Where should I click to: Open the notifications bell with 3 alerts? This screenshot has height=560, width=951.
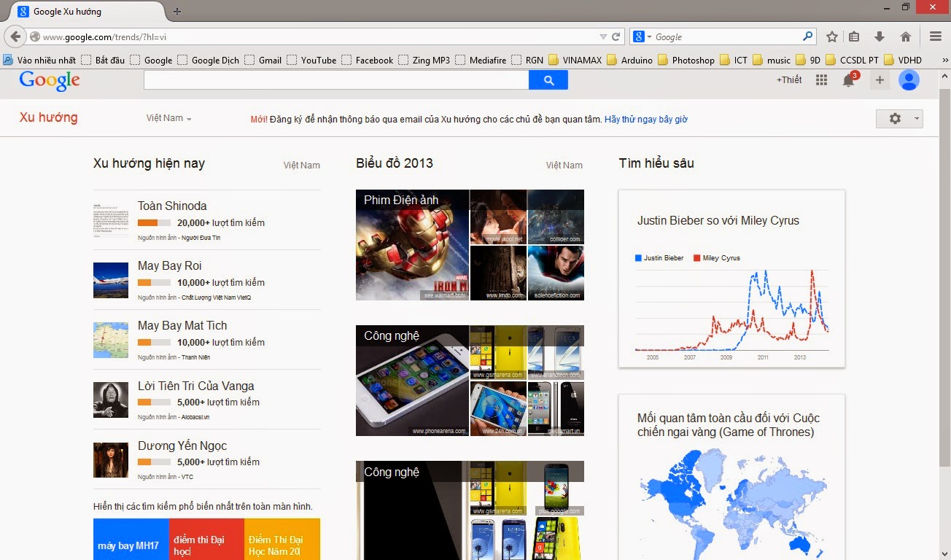pos(849,80)
